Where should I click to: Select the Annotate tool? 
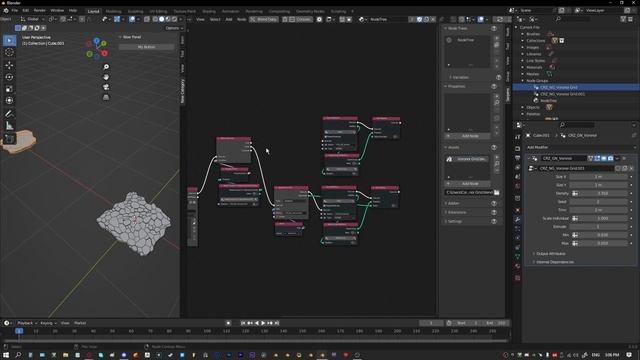9,114
